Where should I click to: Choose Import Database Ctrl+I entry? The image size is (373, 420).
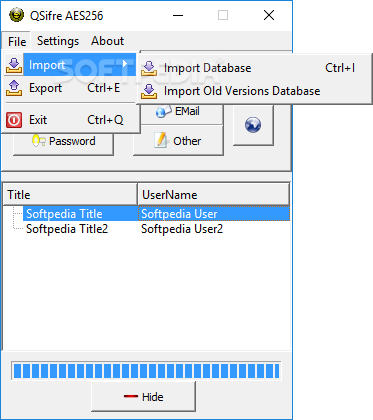click(254, 68)
